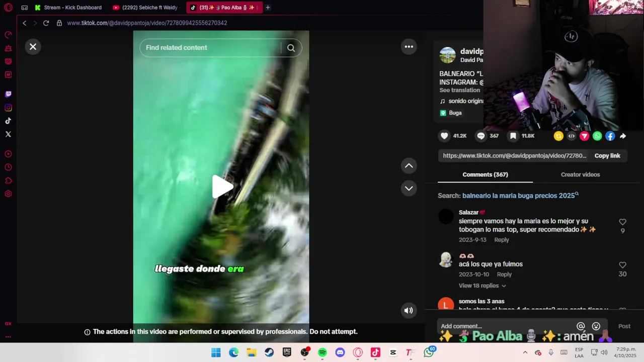Open Steam from the taskbar
The height and width of the screenshot is (362, 644).
coord(269,352)
